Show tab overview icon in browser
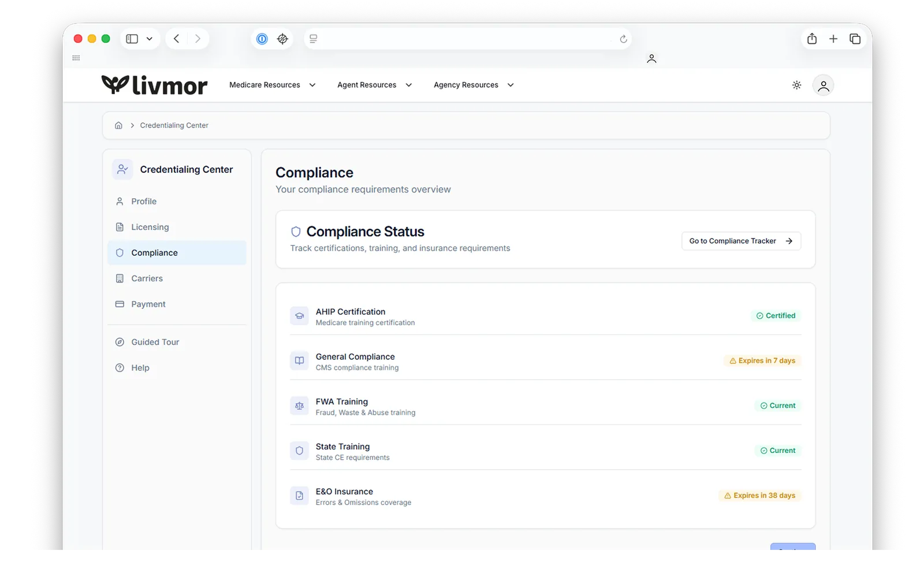The height and width of the screenshot is (565, 924). [x=855, y=39]
